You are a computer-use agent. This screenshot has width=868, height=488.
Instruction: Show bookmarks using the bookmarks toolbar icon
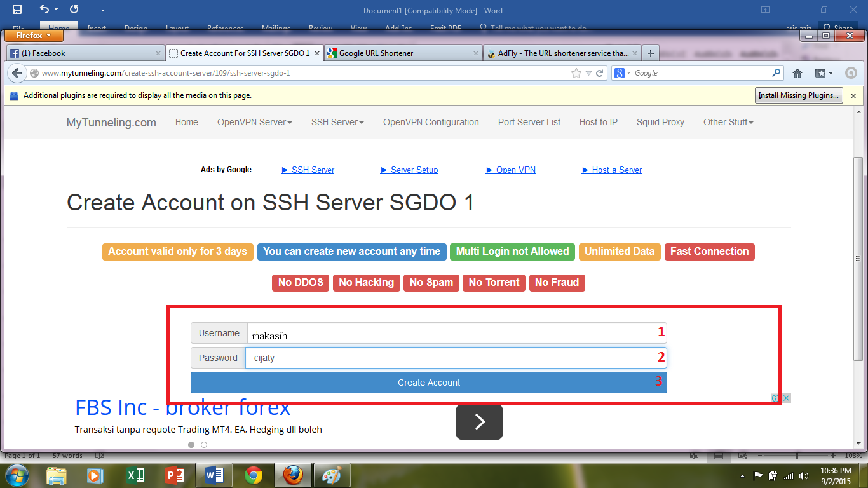coord(820,73)
